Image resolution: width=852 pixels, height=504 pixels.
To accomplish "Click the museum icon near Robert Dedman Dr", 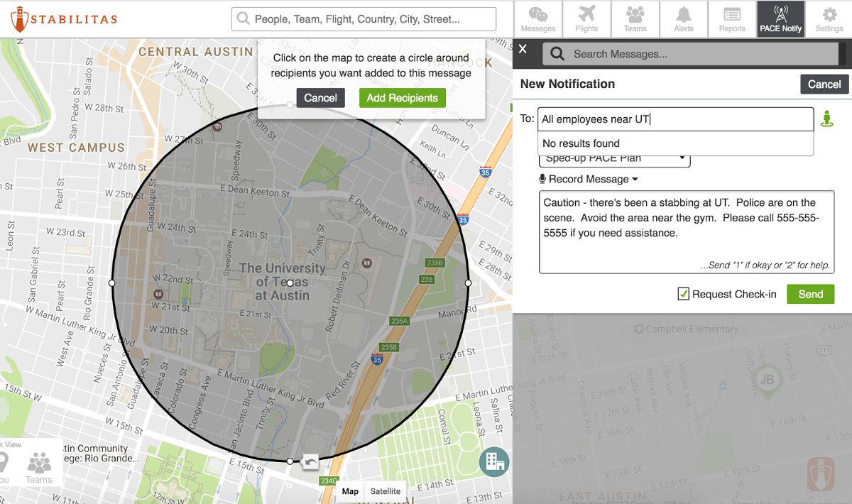I will [367, 263].
